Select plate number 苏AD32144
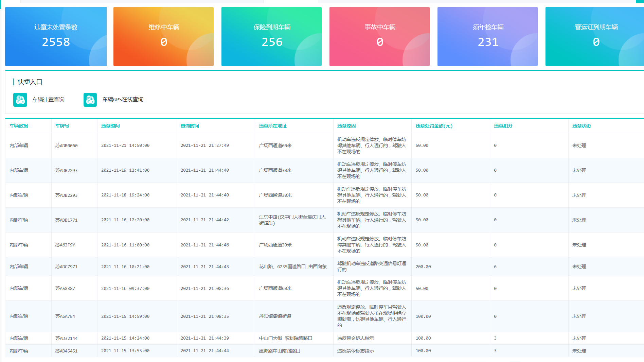 [66, 338]
